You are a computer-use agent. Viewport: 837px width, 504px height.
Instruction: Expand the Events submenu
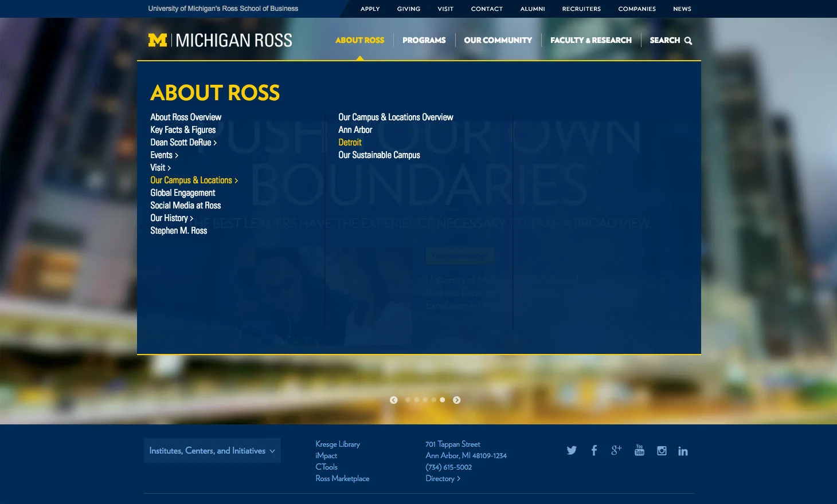[164, 155]
